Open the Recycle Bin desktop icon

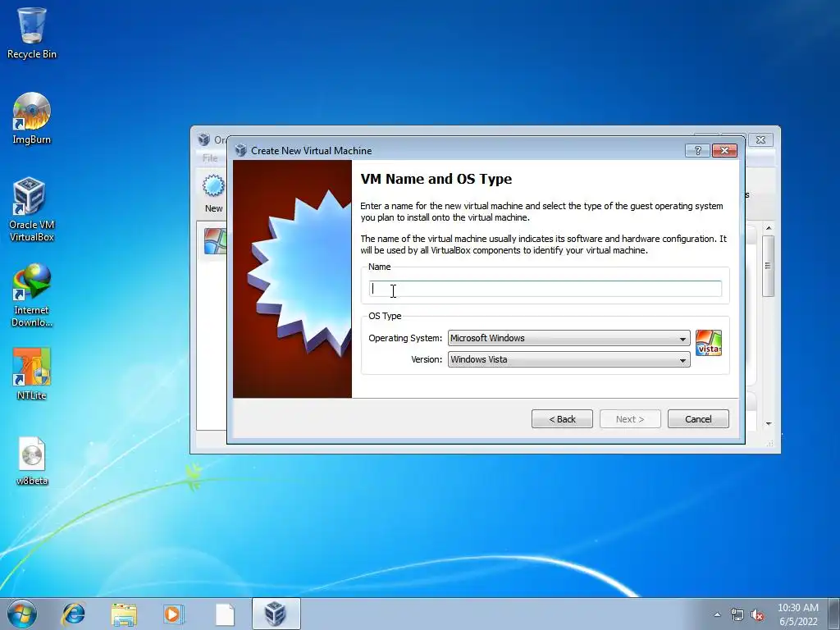pyautogui.click(x=32, y=33)
